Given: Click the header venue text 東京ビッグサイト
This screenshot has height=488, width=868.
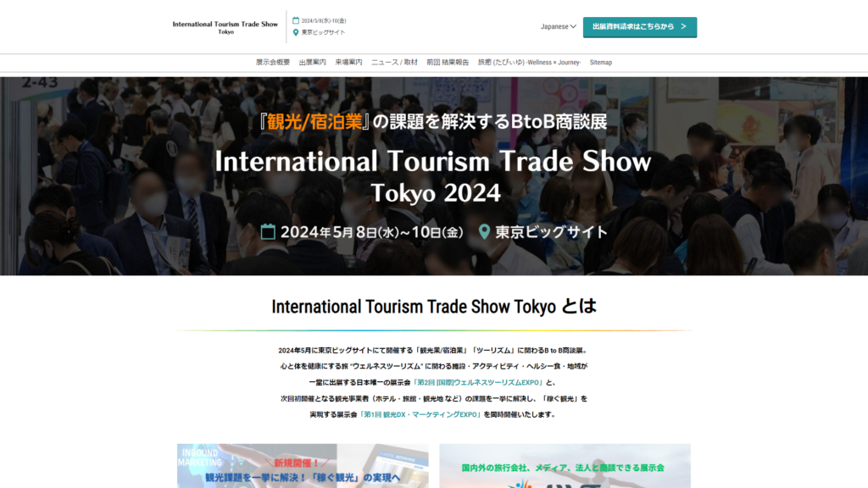Looking at the screenshot, I should tap(323, 33).
